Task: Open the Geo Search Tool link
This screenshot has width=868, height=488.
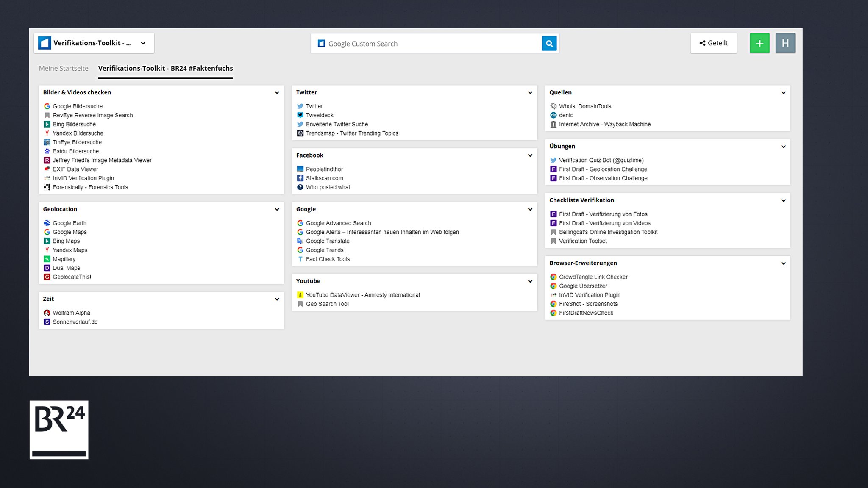Action: 327,304
